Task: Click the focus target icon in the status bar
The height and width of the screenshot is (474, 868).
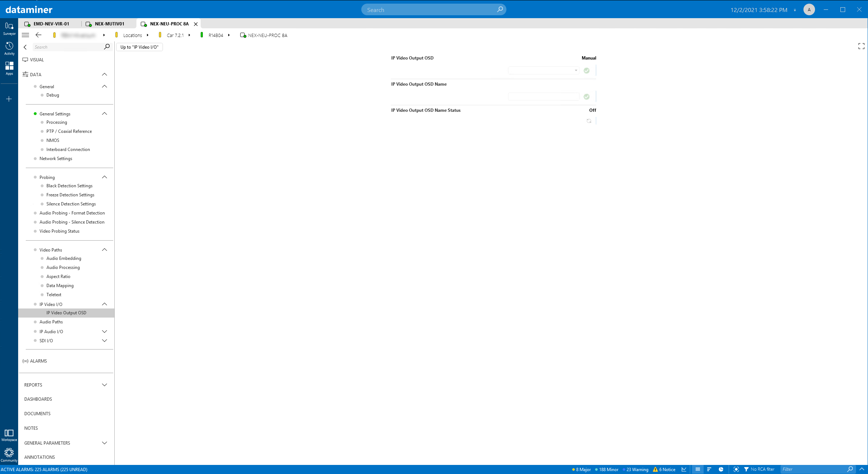Action: pyautogui.click(x=736, y=469)
